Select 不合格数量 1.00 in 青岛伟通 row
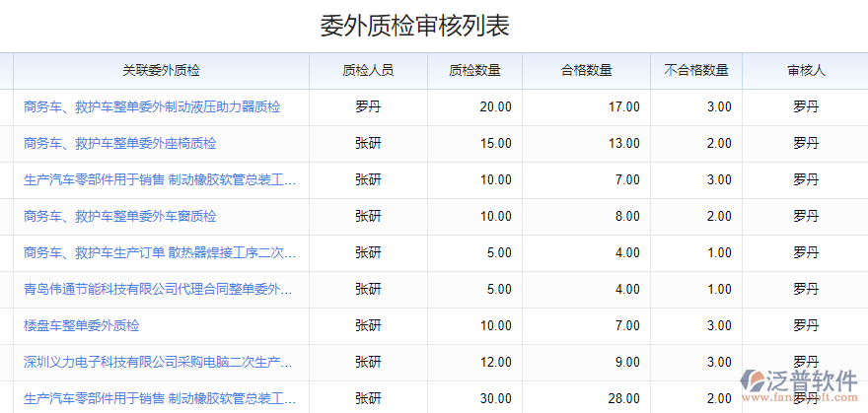868x413 pixels. (x=720, y=289)
